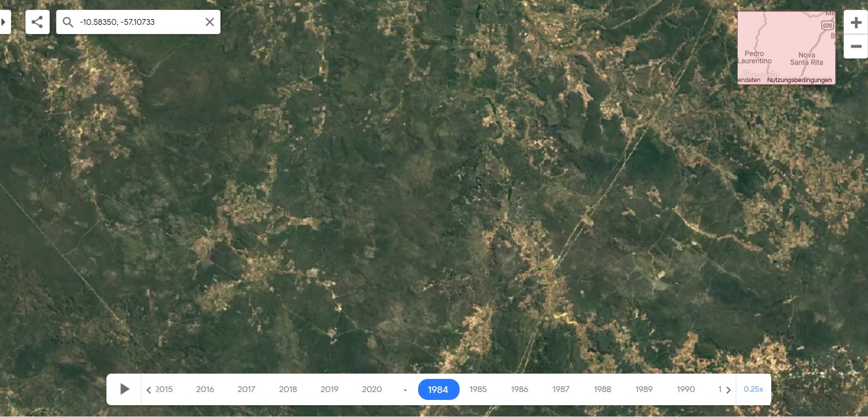Open Nutzungsbedingungen link in minimap

(x=799, y=80)
